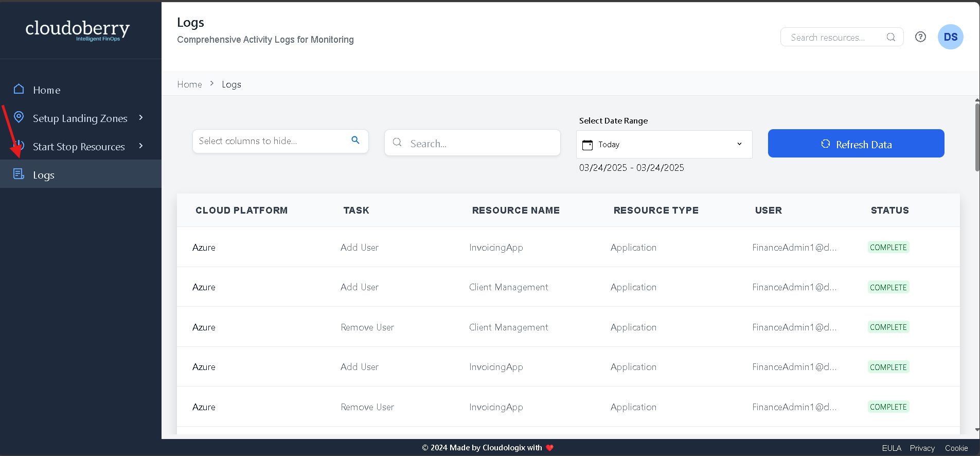The width and height of the screenshot is (980, 456).
Task: Click the red heart icon in footer
Action: click(549, 448)
